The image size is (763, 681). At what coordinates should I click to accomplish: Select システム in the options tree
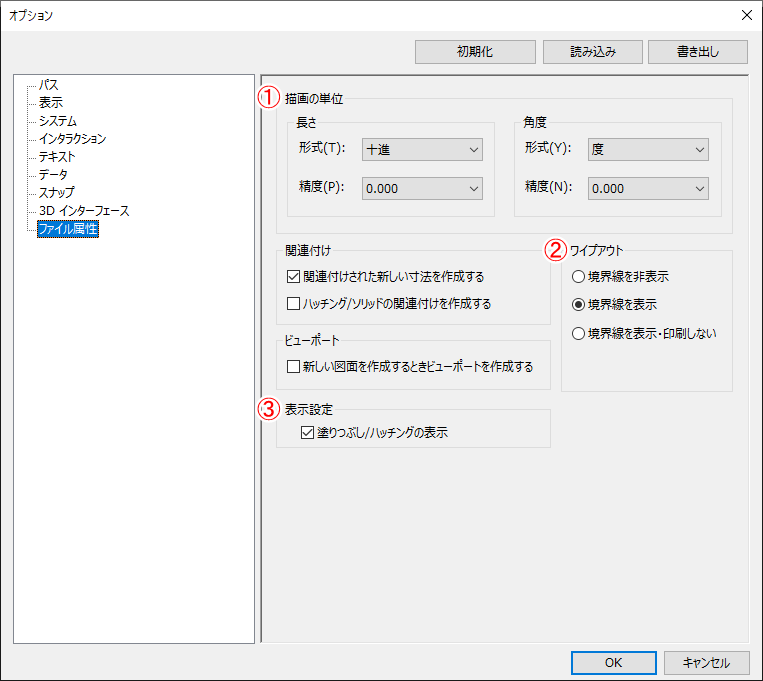click(x=57, y=121)
